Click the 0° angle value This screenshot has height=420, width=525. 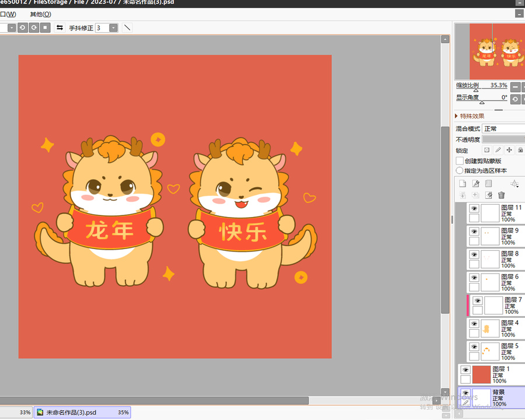(x=504, y=97)
